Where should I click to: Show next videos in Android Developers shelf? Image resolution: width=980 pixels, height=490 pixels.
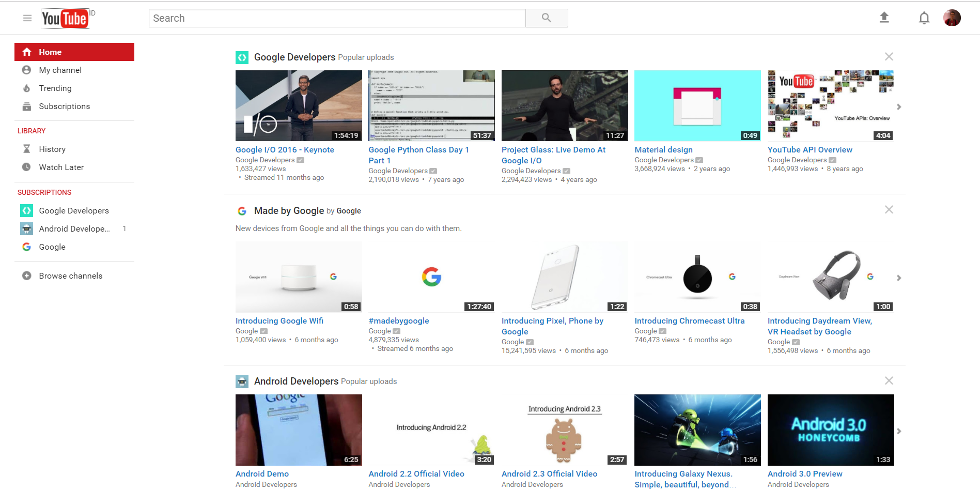pos(899,431)
